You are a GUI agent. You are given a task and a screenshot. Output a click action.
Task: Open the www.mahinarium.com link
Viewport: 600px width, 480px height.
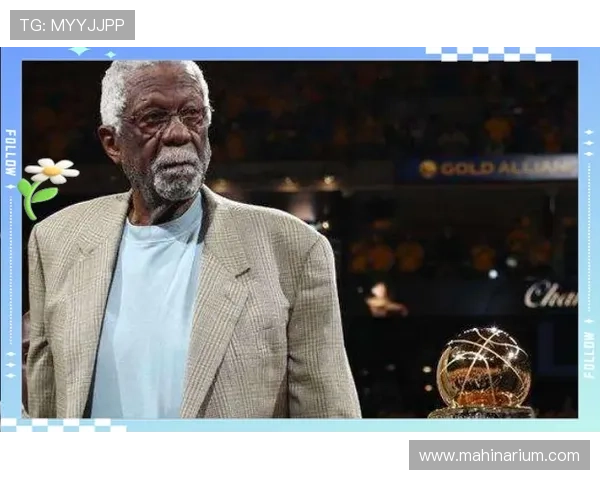[499, 456]
